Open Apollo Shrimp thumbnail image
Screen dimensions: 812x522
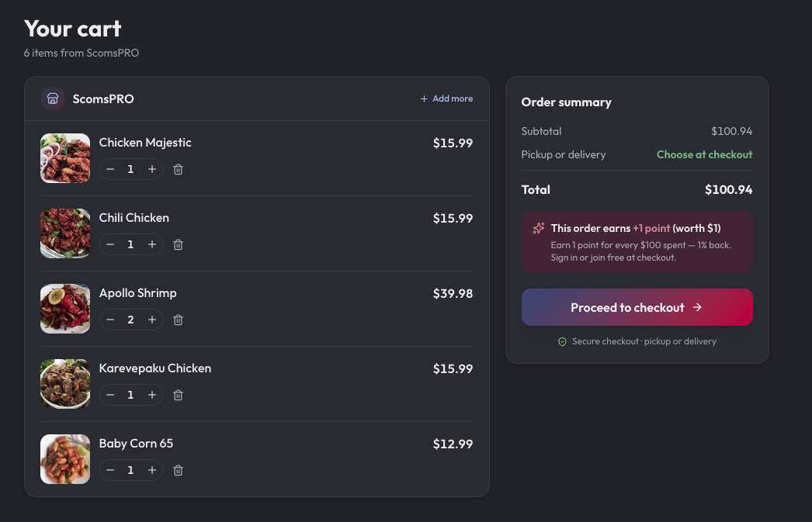point(65,309)
